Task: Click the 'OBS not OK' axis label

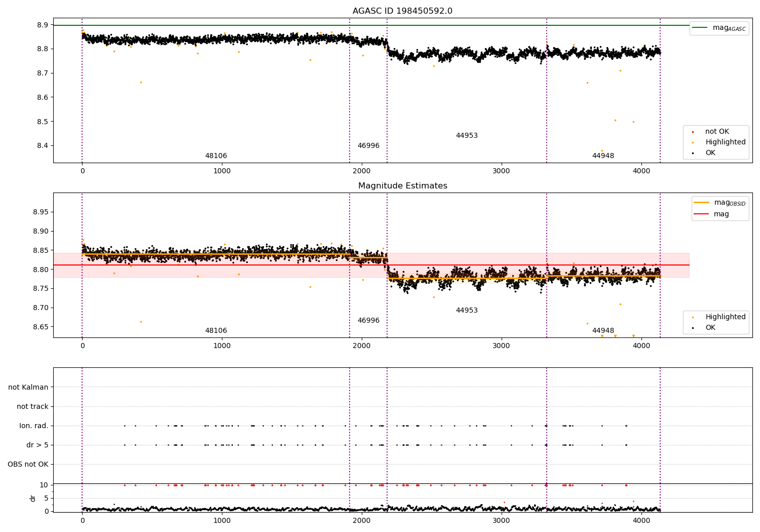Action: coord(28,465)
